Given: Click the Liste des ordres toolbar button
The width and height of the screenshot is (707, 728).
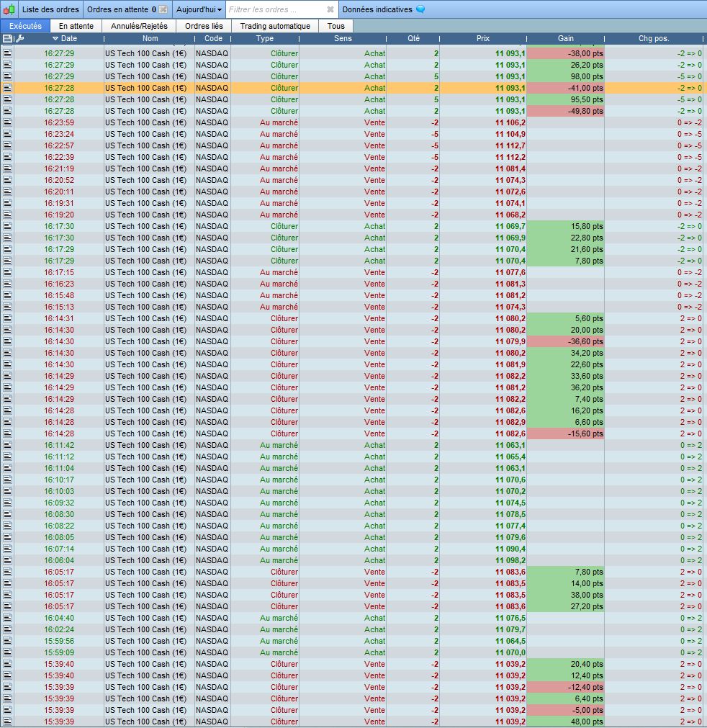Looking at the screenshot, I should (x=50, y=9).
